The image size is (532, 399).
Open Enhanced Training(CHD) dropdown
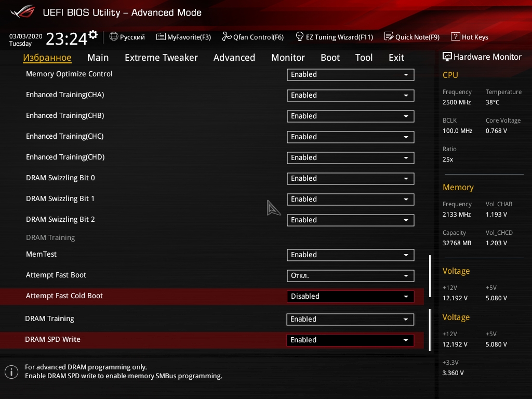click(x=351, y=158)
